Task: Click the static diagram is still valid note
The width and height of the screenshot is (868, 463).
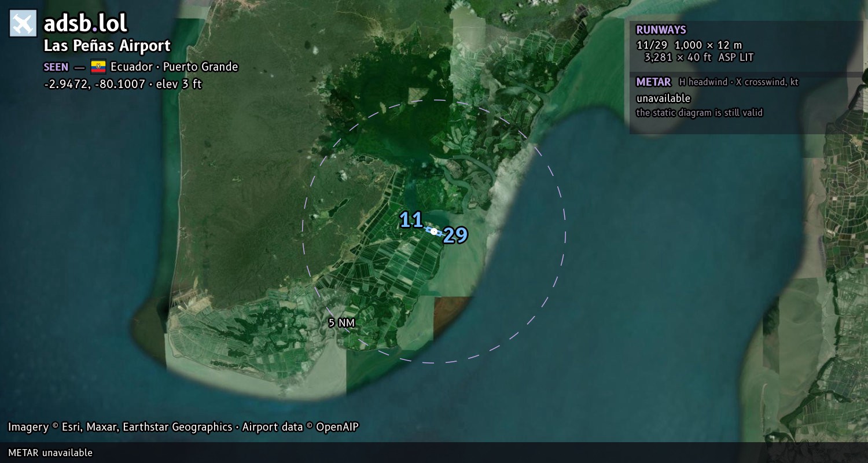Action: coord(700,113)
